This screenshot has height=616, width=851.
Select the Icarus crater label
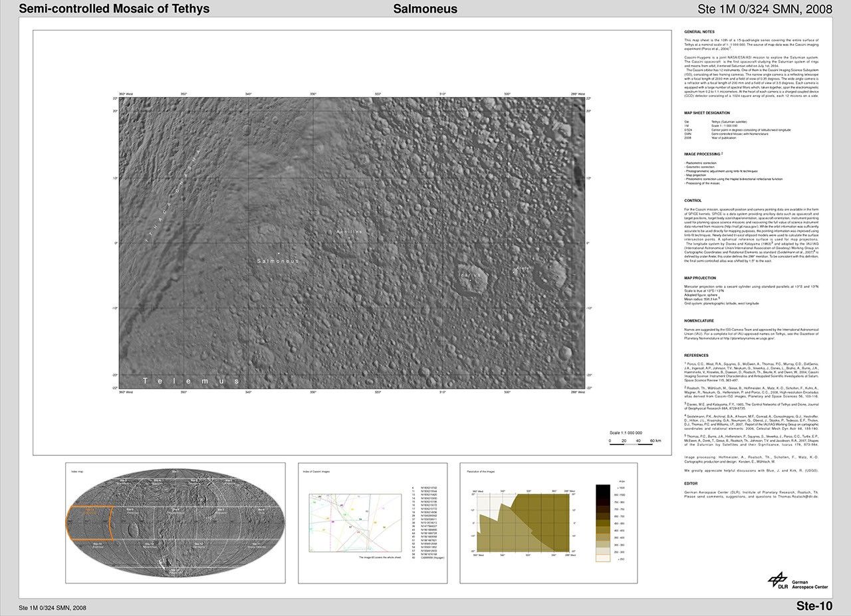pyautogui.click(x=470, y=274)
